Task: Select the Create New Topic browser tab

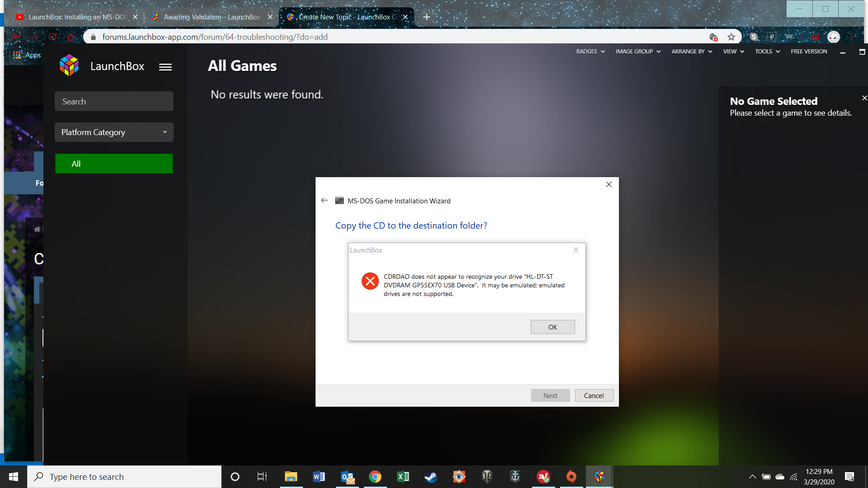Action: point(346,17)
